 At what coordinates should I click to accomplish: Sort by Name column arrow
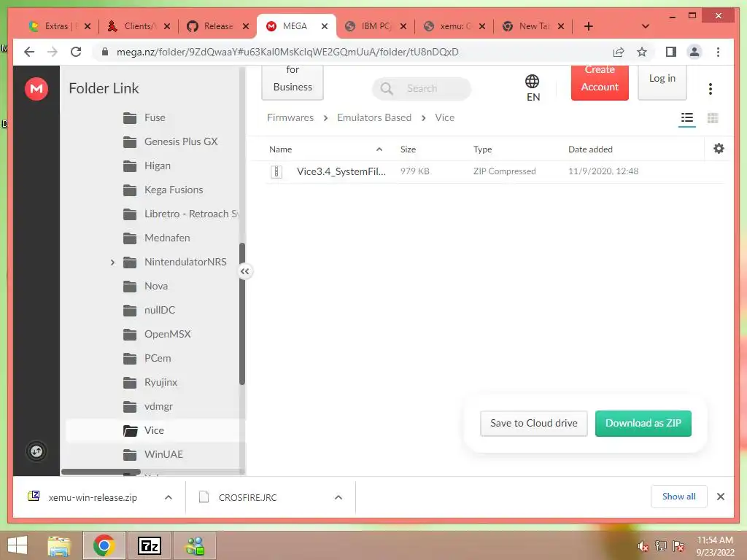(379, 149)
